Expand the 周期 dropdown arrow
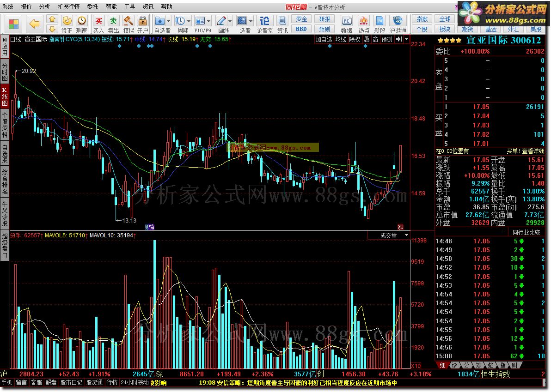Viewport: 551px width, 392px height. [x=189, y=21]
